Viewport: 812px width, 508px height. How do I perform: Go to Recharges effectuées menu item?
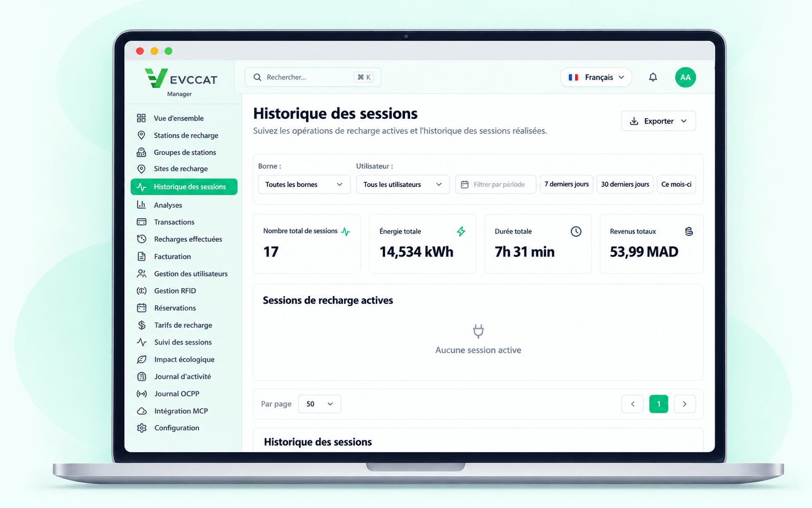[188, 239]
